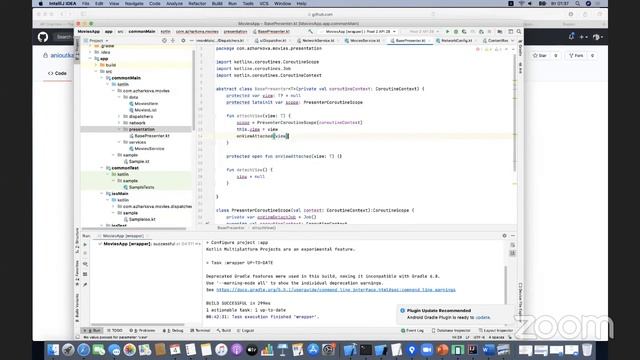Open the Problems tool window
The width and height of the screenshot is (640, 360).
click(x=142, y=330)
